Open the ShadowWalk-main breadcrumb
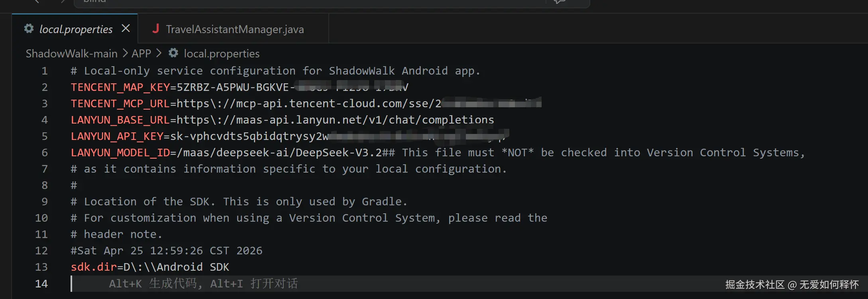This screenshot has width=868, height=299. pos(71,53)
